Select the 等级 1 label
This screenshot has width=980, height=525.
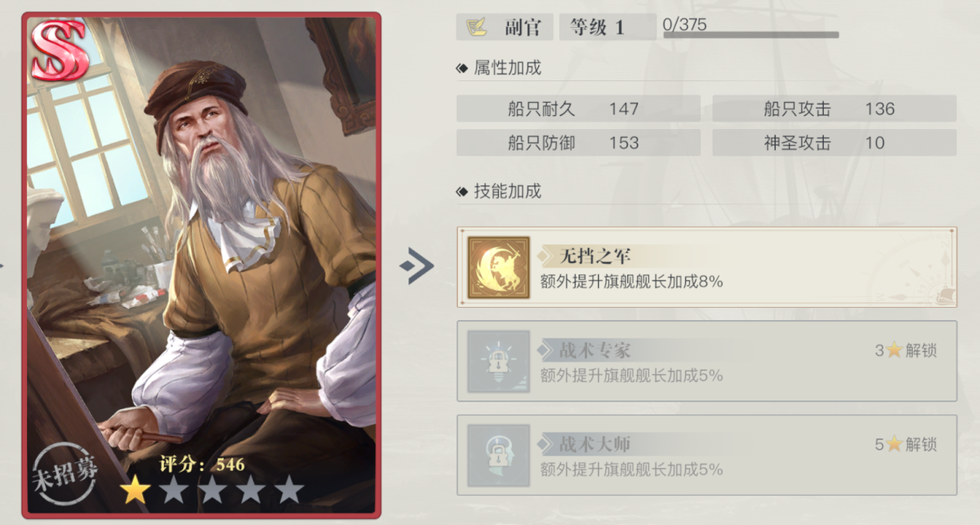point(597,27)
